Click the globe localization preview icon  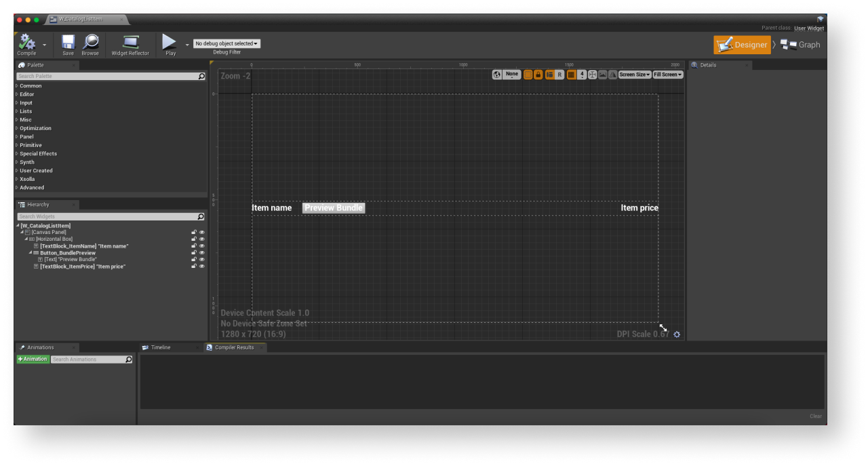pyautogui.click(x=497, y=75)
